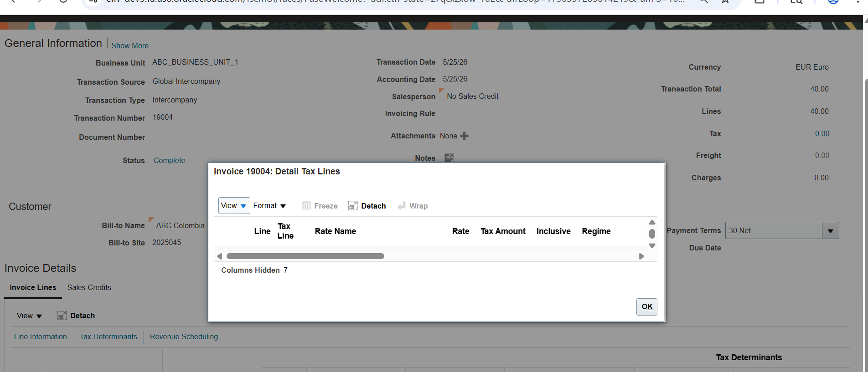The height and width of the screenshot is (372, 868).
Task: Switch to the Sales Credits tab
Action: tap(89, 287)
